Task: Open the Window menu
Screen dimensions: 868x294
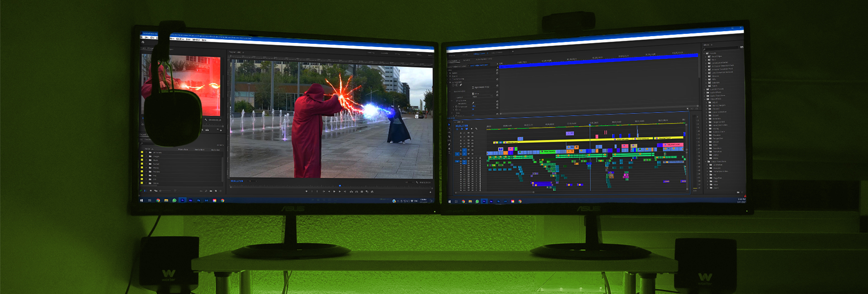Action: pyautogui.click(x=196, y=40)
